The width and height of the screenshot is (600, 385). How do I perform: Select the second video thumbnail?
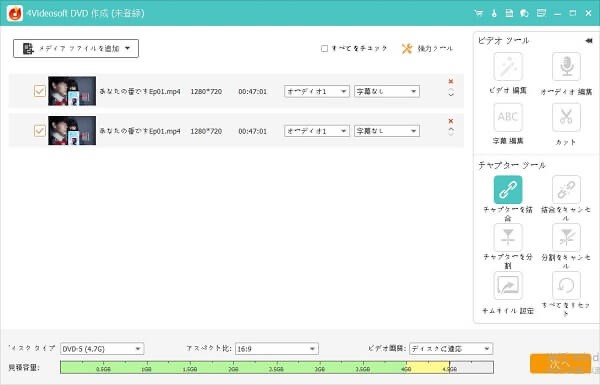[x=72, y=131]
